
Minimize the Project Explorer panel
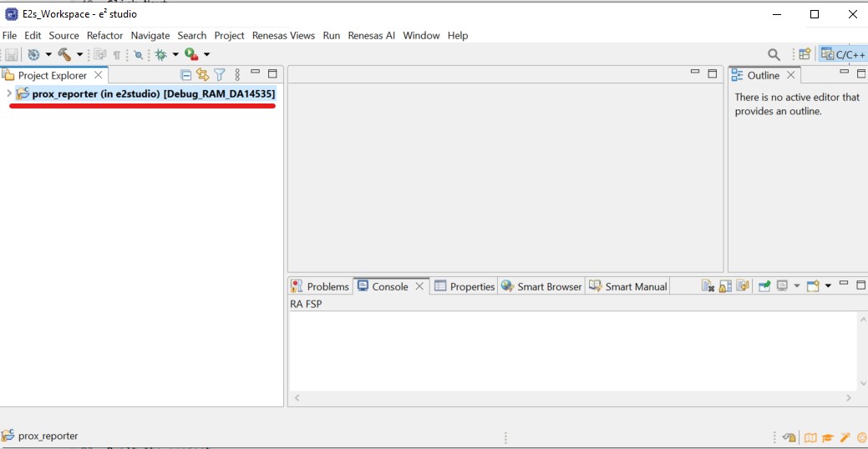click(x=255, y=72)
